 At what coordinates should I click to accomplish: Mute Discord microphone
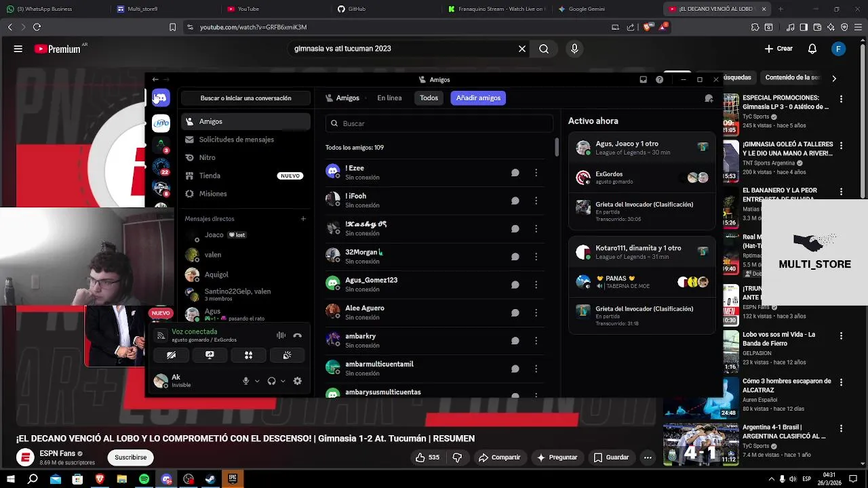(246, 381)
